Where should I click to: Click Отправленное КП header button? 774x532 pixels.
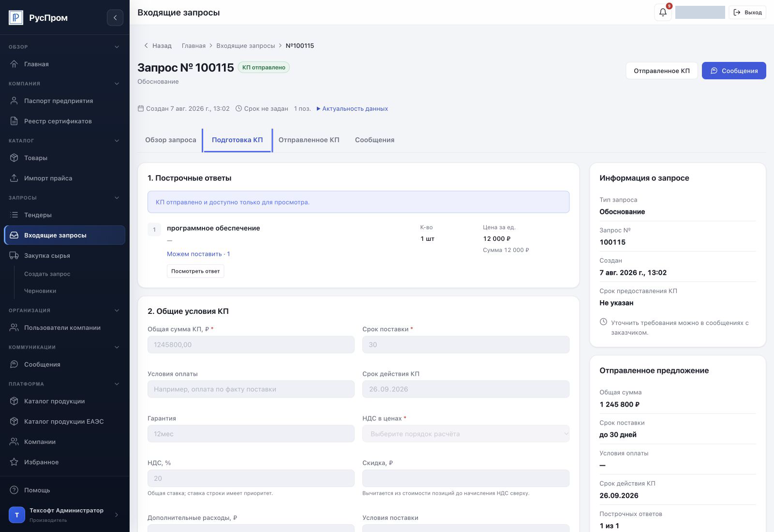(x=662, y=71)
